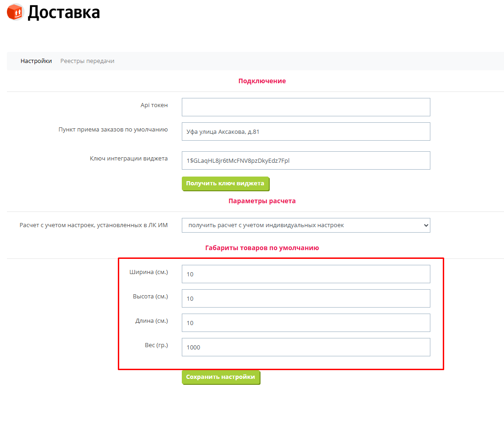504x423 pixels.
Task: Focus the Api токен input field
Action: [306, 107]
